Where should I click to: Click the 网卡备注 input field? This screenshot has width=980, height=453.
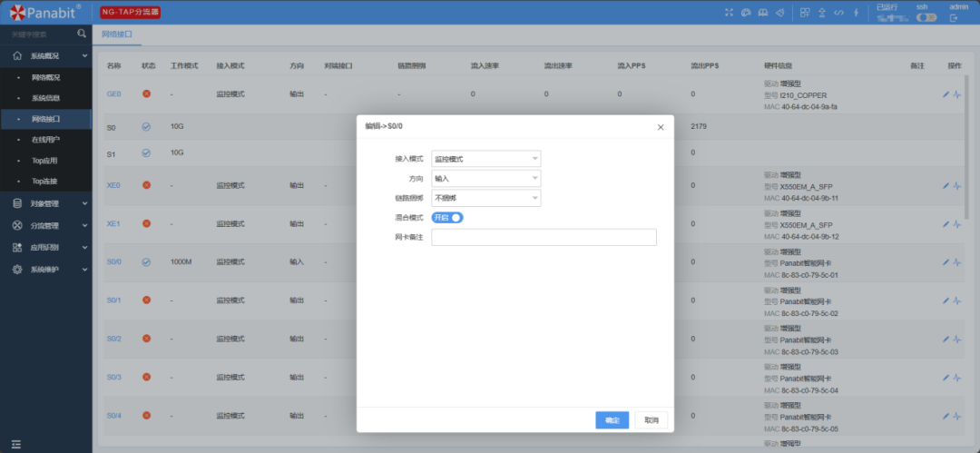(x=544, y=237)
